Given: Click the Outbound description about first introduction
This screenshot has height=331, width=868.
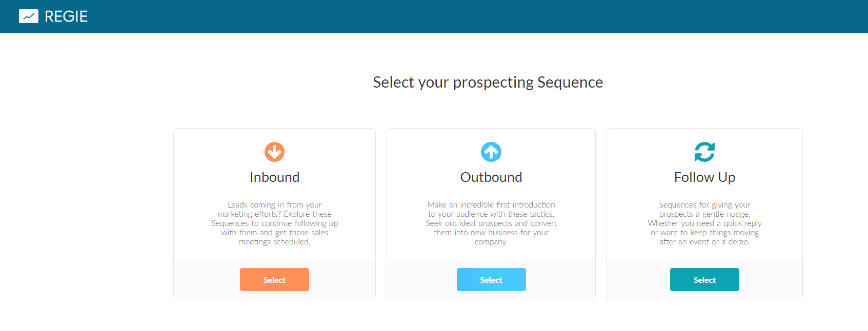Looking at the screenshot, I should tap(491, 223).
